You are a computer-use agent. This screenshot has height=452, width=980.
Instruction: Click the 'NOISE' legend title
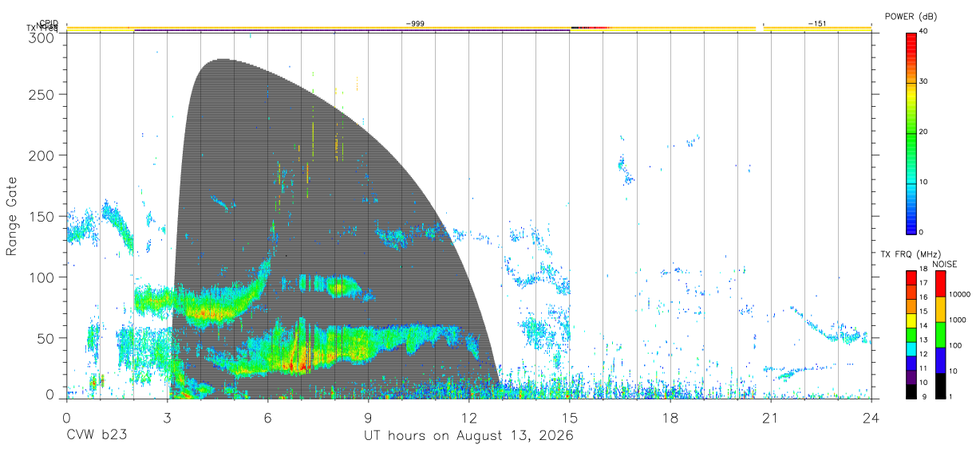click(945, 264)
